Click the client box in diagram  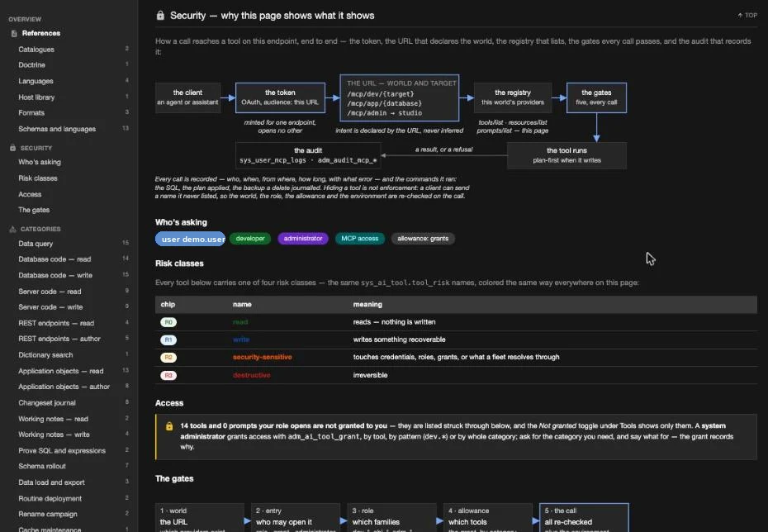click(187, 97)
